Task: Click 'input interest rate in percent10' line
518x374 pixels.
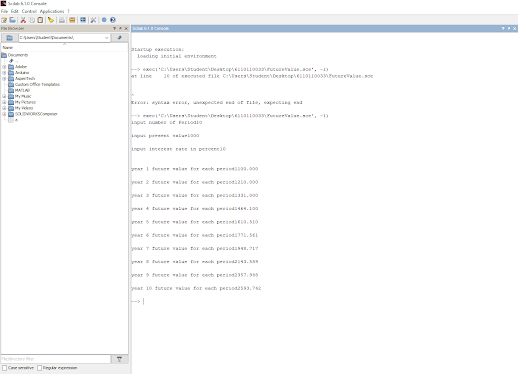Action: click(x=178, y=149)
